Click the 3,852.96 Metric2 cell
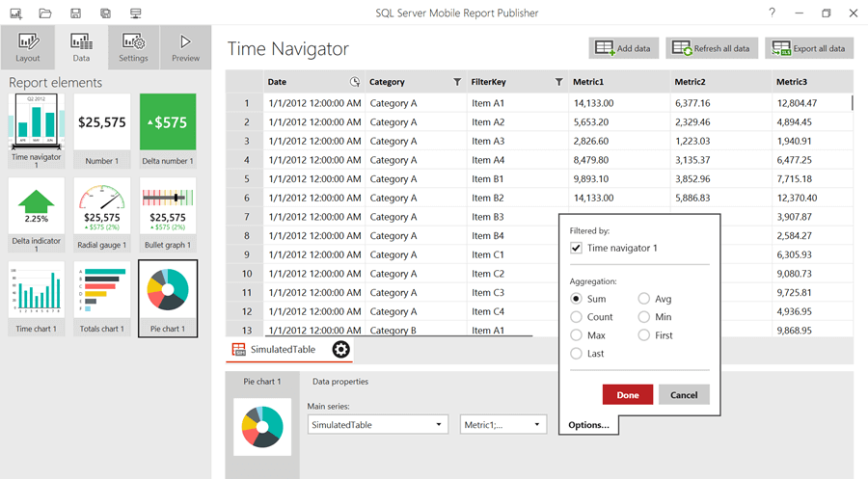This screenshot has height=479, width=868. [x=720, y=178]
